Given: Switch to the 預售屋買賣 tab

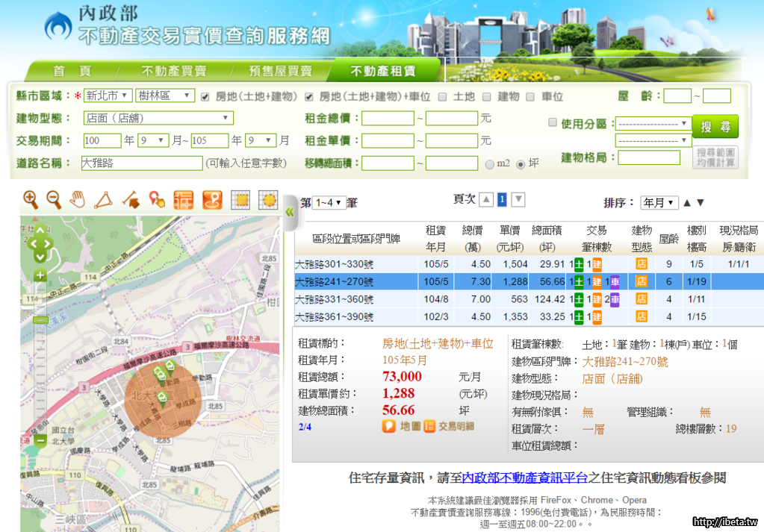Looking at the screenshot, I should coord(280,71).
